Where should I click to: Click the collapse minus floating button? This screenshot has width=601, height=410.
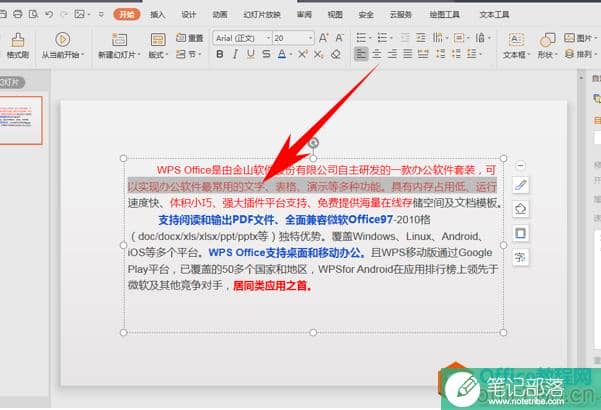[521, 166]
